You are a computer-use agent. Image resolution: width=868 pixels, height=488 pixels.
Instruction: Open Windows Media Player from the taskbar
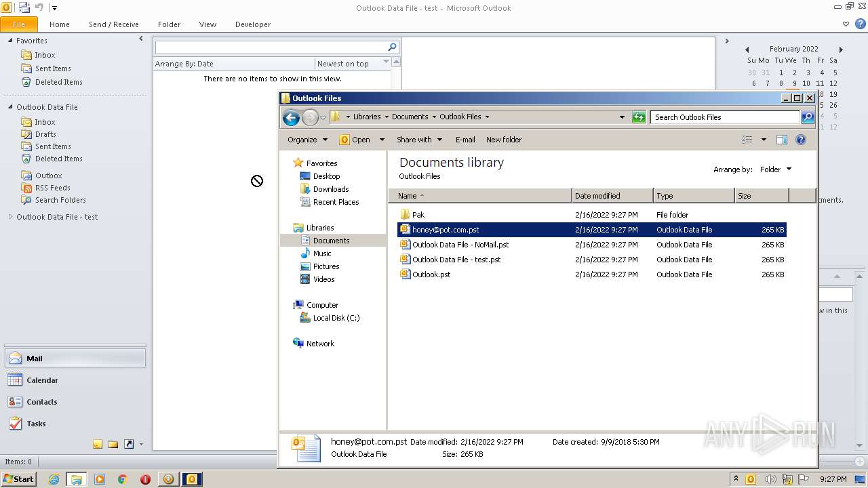[100, 479]
